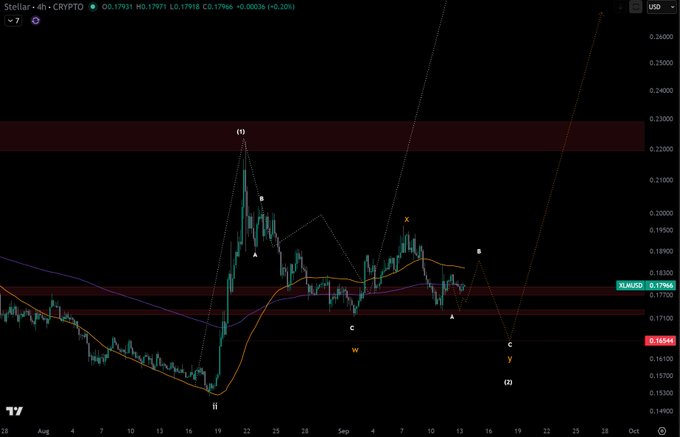This screenshot has height=437, width=680.
Task: Select the orange w wave label
Action: coord(355,350)
